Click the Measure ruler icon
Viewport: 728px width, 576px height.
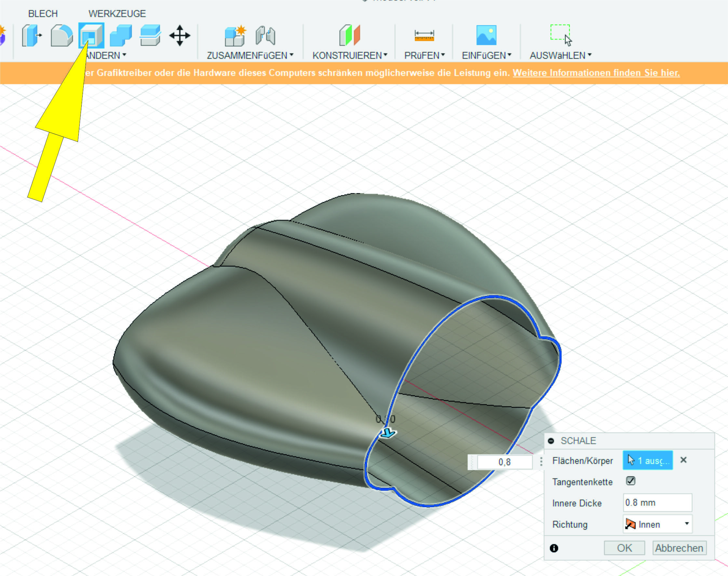424,35
